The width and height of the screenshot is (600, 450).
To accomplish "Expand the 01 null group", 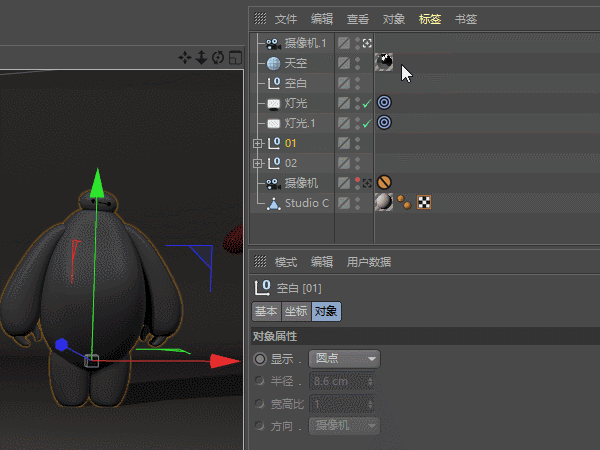I will [x=258, y=143].
